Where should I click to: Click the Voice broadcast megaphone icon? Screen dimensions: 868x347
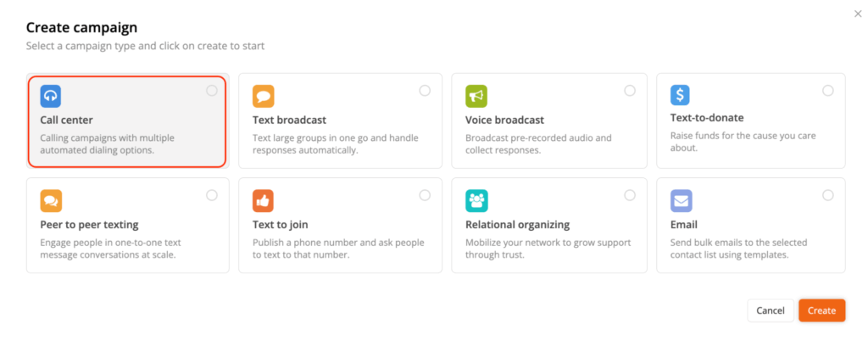(x=476, y=95)
